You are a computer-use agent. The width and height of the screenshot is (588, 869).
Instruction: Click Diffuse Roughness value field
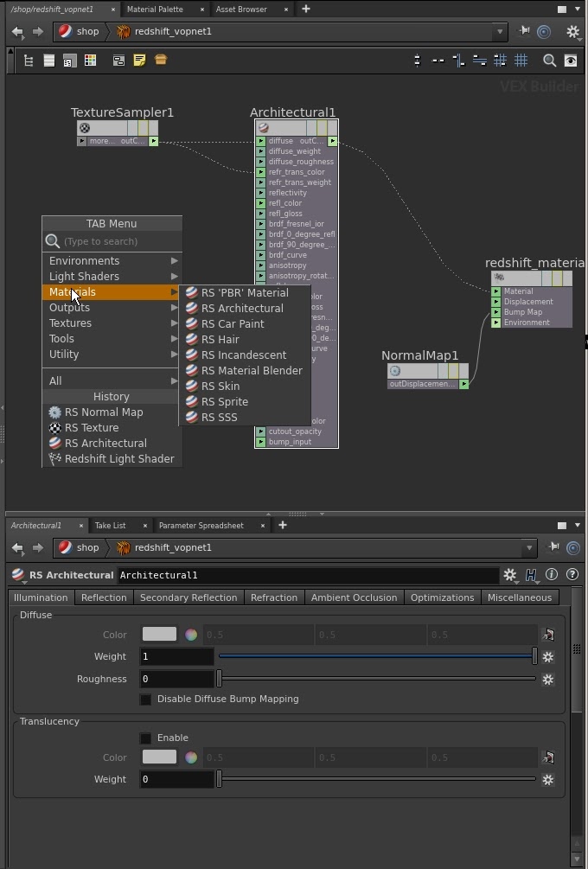click(x=176, y=679)
